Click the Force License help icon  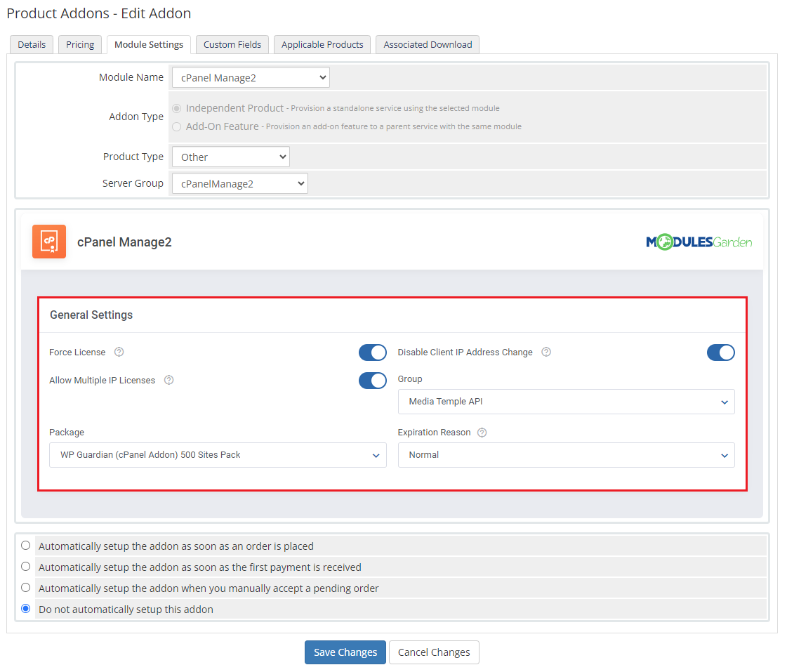(119, 352)
